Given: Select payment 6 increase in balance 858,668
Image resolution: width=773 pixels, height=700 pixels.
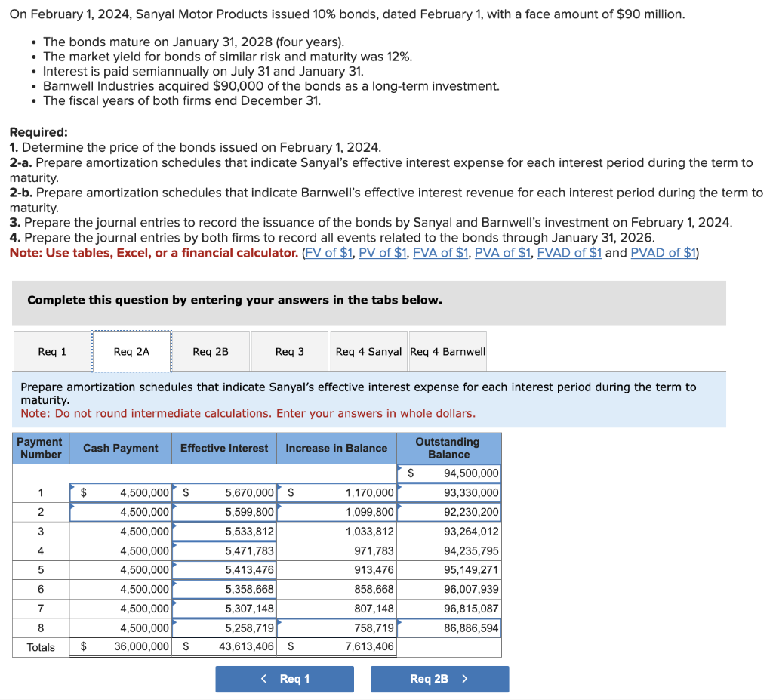Looking at the screenshot, I should pyautogui.click(x=337, y=589).
